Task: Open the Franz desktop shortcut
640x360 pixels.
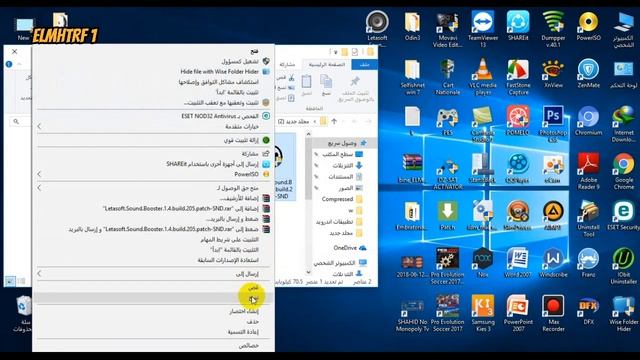Action: pyautogui.click(x=588, y=263)
